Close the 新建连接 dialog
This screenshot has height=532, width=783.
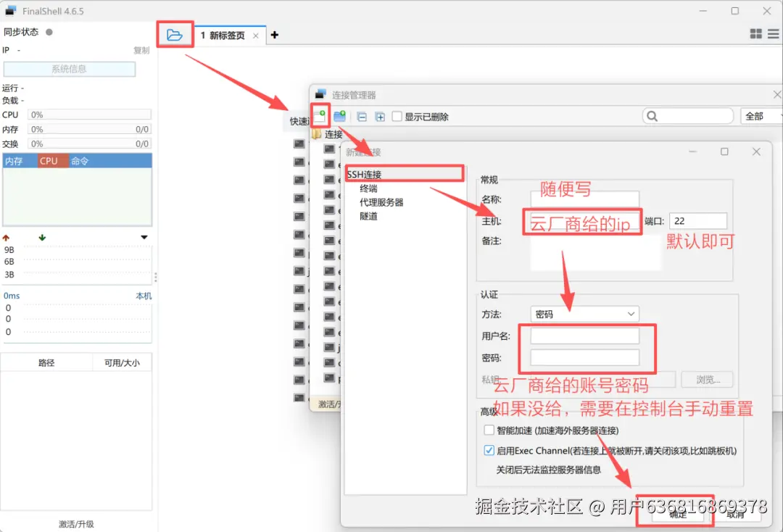[756, 151]
